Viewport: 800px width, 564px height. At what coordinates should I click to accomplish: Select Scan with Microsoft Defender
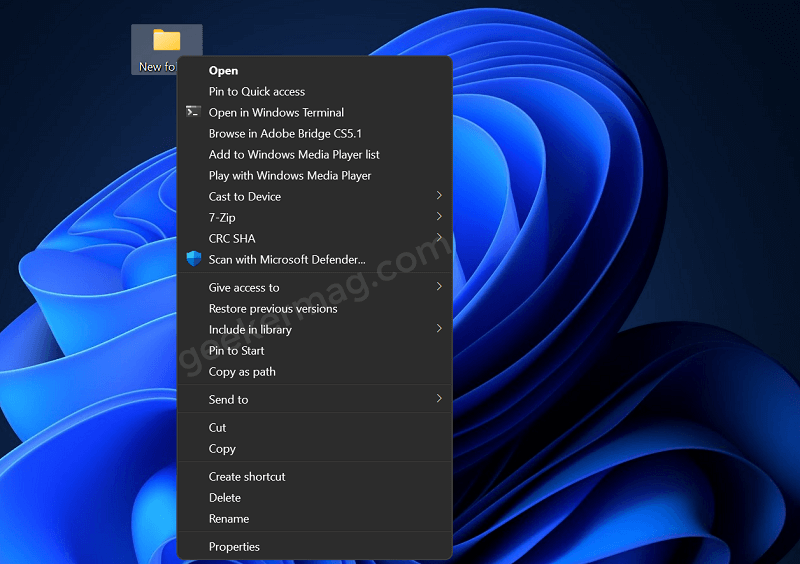tap(314, 259)
